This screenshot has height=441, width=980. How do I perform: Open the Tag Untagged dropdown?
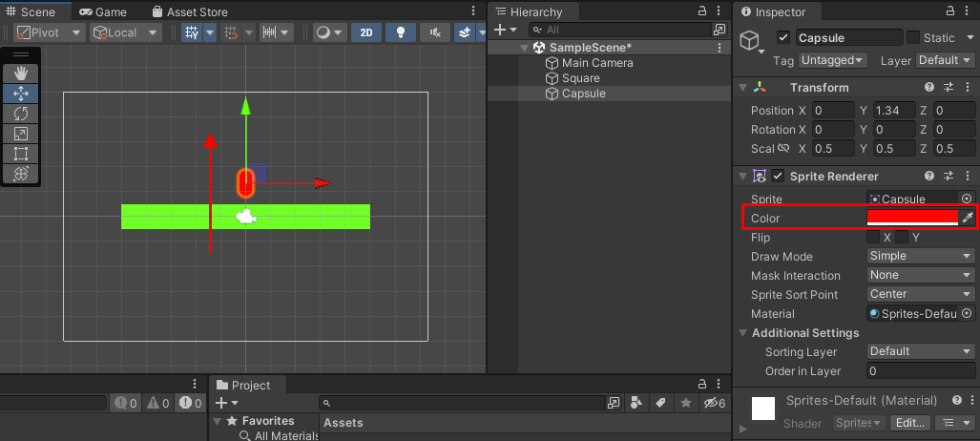click(x=832, y=60)
